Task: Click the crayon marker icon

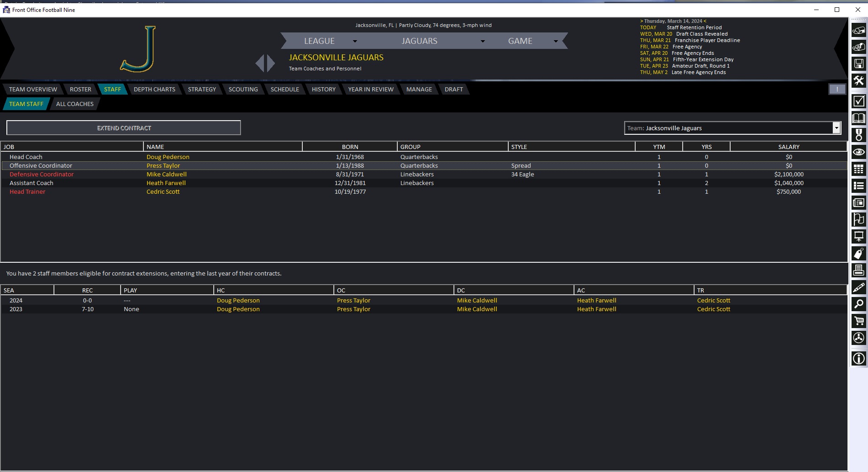Action: click(858, 287)
